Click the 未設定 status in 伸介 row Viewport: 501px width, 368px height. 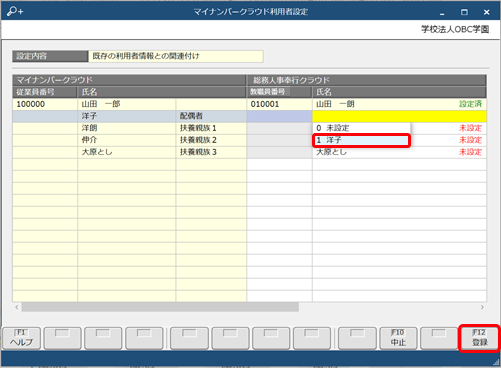470,140
